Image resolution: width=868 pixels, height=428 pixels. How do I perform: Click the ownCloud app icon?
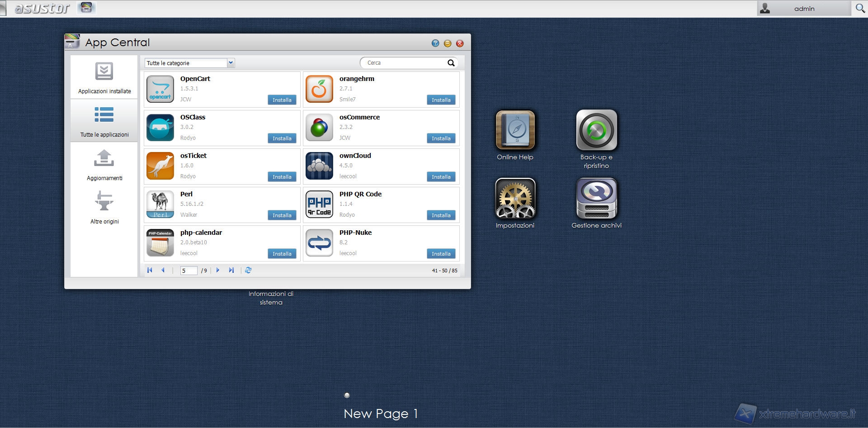click(319, 166)
